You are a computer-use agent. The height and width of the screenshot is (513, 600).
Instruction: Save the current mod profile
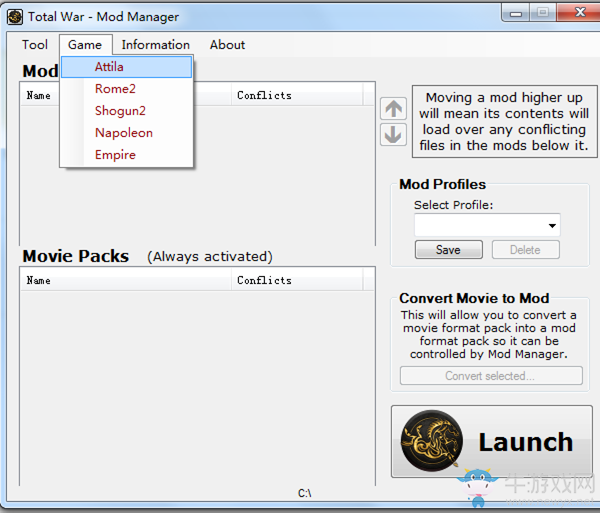click(448, 250)
